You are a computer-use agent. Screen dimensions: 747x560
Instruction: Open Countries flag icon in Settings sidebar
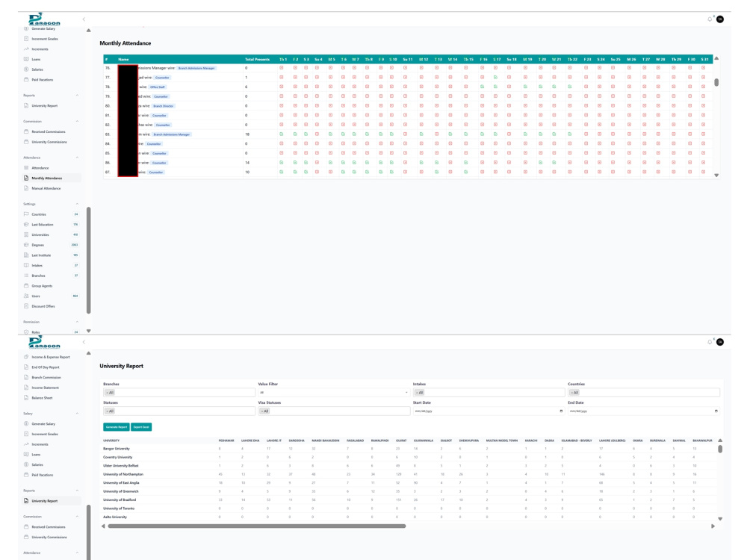[26, 214]
